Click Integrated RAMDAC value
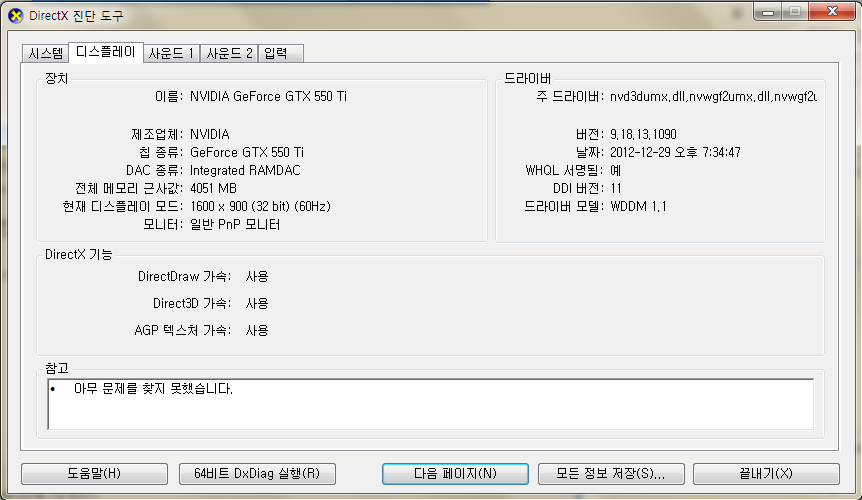862x500 pixels. coord(245,170)
